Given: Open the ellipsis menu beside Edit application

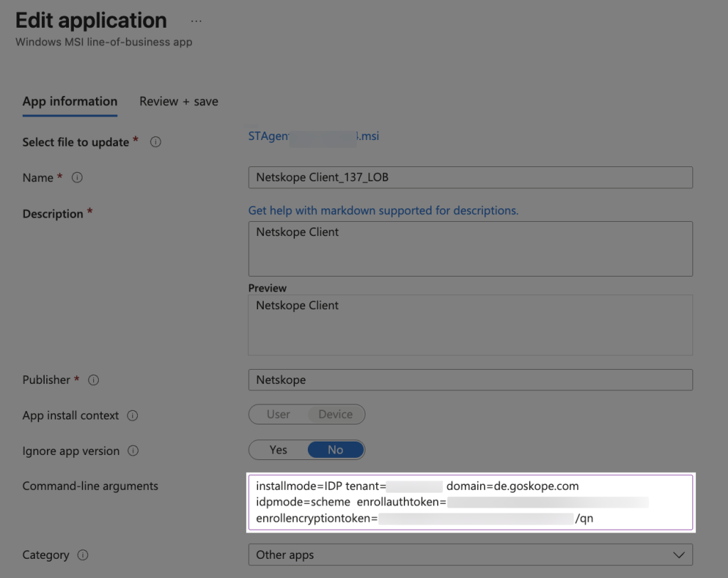Looking at the screenshot, I should coord(196,21).
